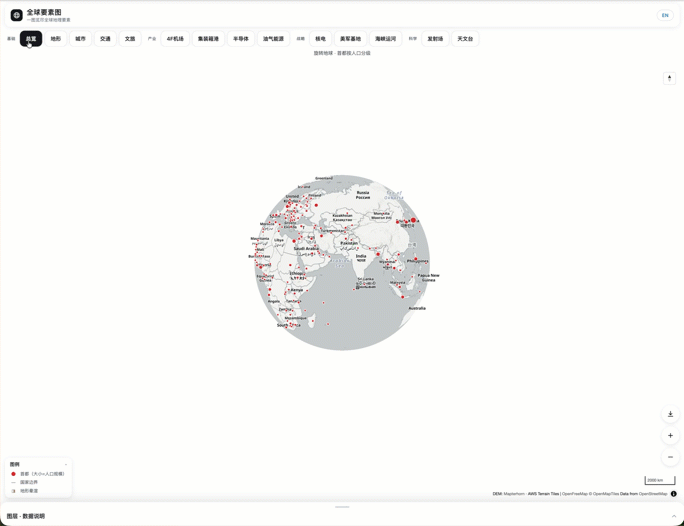The width and height of the screenshot is (684, 526).
Task: Show the 核电 nuclear power layer
Action: coord(320,39)
